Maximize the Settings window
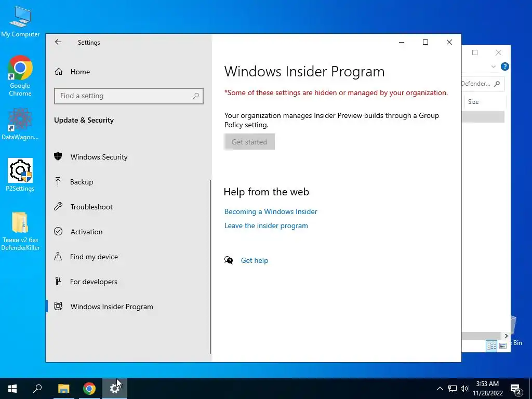 click(425, 42)
